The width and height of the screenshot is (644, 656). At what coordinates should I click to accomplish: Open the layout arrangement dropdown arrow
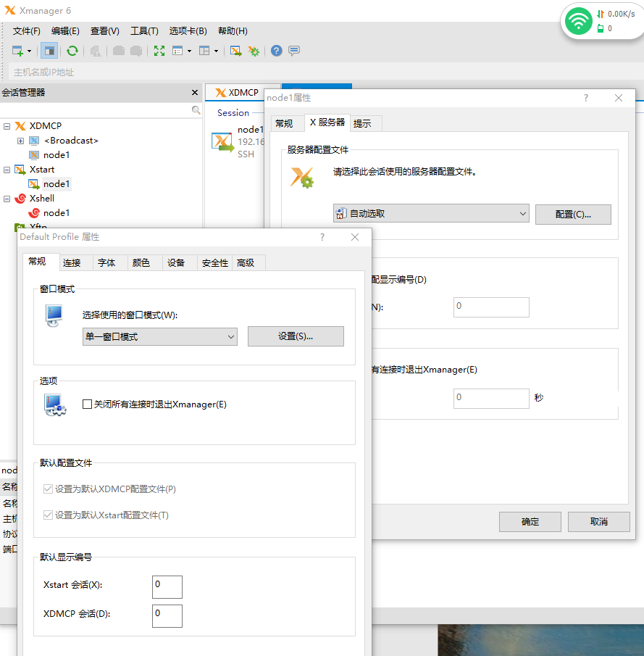tap(216, 51)
